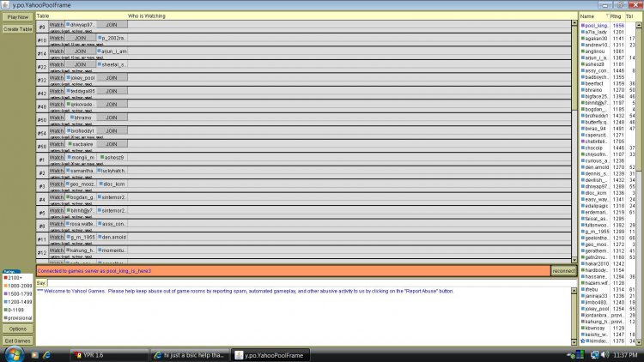Join table #10 open seat
This screenshot has height=362, width=644.
pos(80,38)
